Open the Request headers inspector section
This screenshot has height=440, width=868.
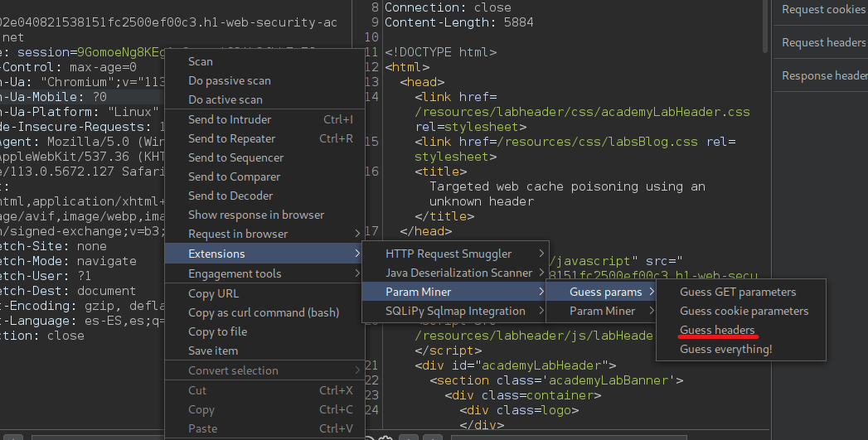823,42
